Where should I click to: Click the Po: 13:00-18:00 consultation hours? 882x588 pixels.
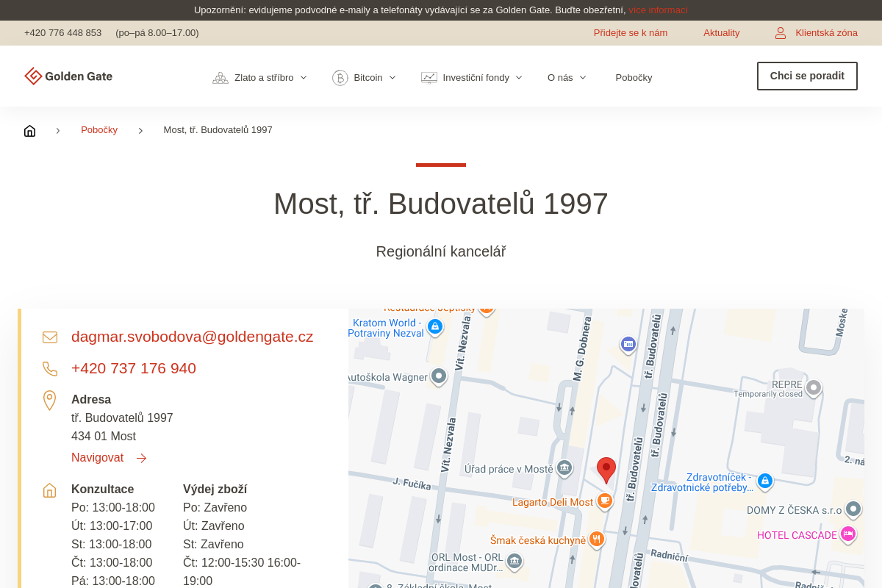click(x=113, y=508)
